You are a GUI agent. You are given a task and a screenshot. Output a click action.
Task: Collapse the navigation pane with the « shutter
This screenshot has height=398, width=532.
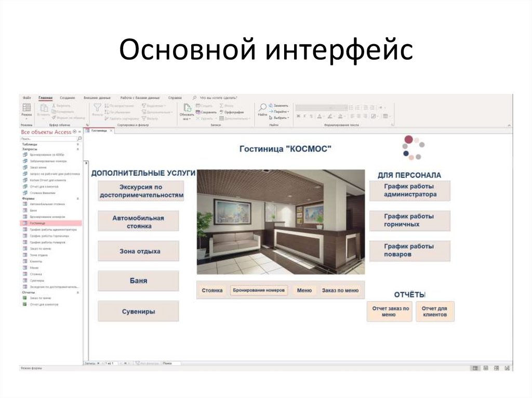pos(79,132)
